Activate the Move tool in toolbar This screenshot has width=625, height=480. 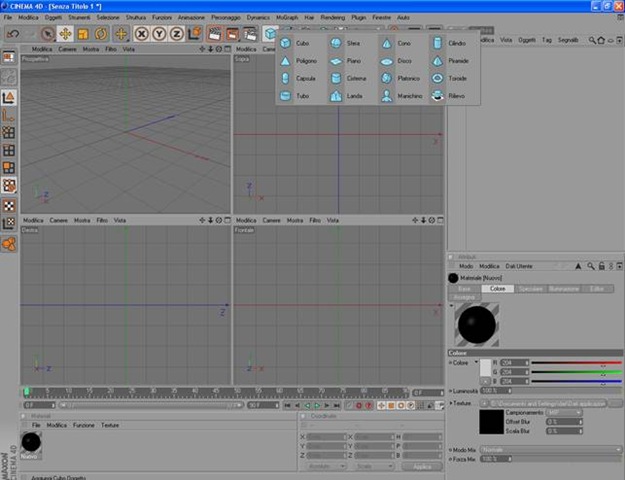click(x=65, y=34)
